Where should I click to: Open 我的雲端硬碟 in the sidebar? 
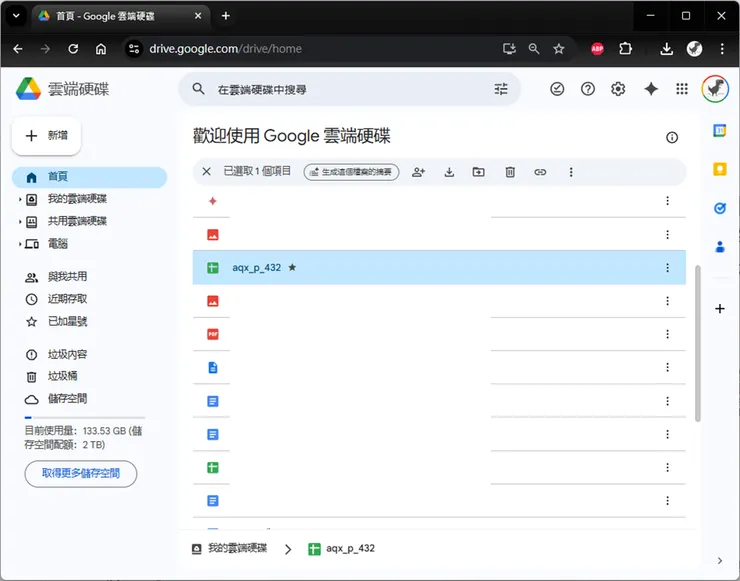(x=77, y=199)
